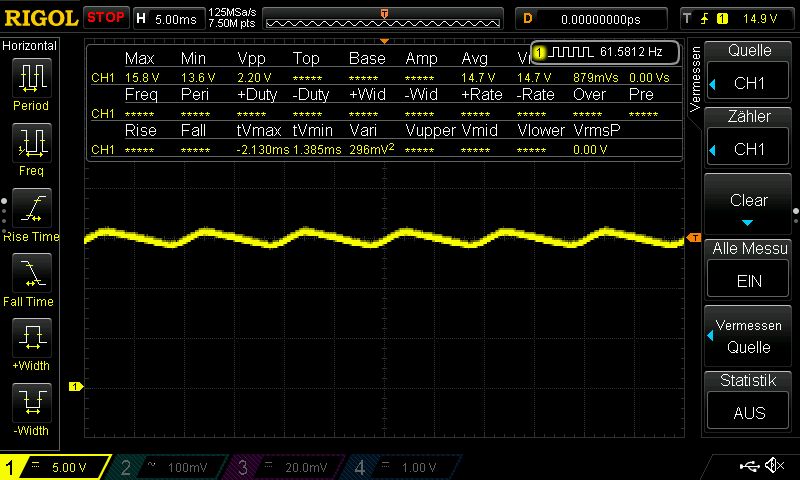The width and height of the screenshot is (800, 480).
Task: Click the Max value 15.8 V
Action: pyautogui.click(x=142, y=78)
